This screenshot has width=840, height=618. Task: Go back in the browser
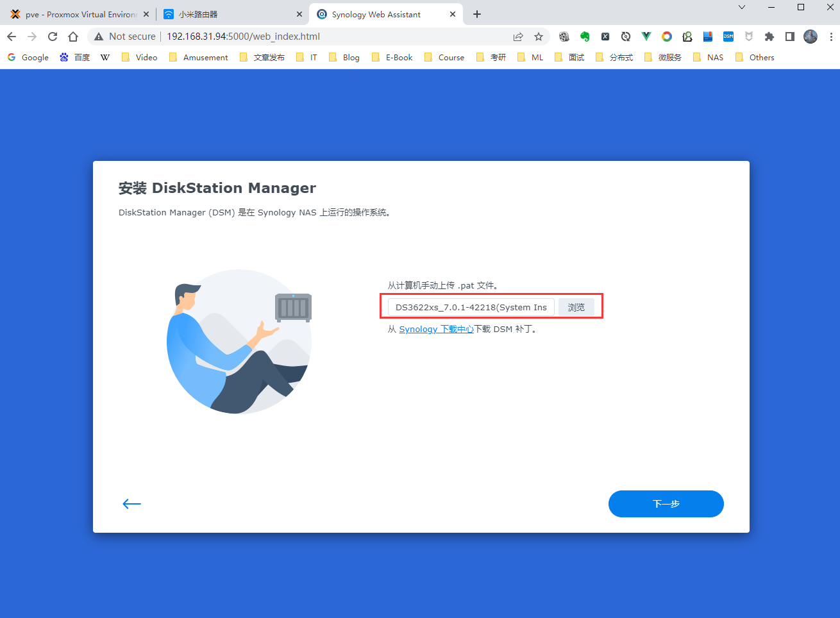pyautogui.click(x=12, y=37)
